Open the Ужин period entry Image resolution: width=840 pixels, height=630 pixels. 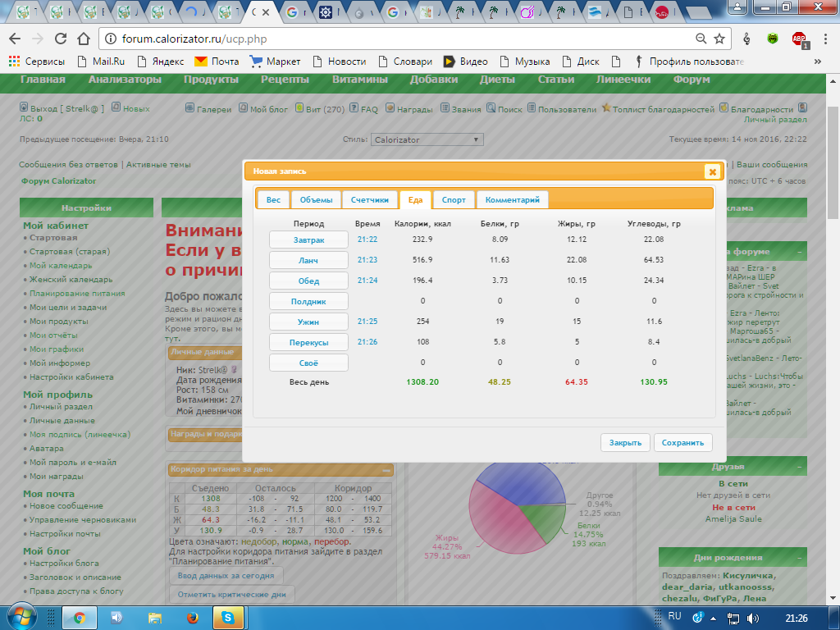click(x=308, y=322)
